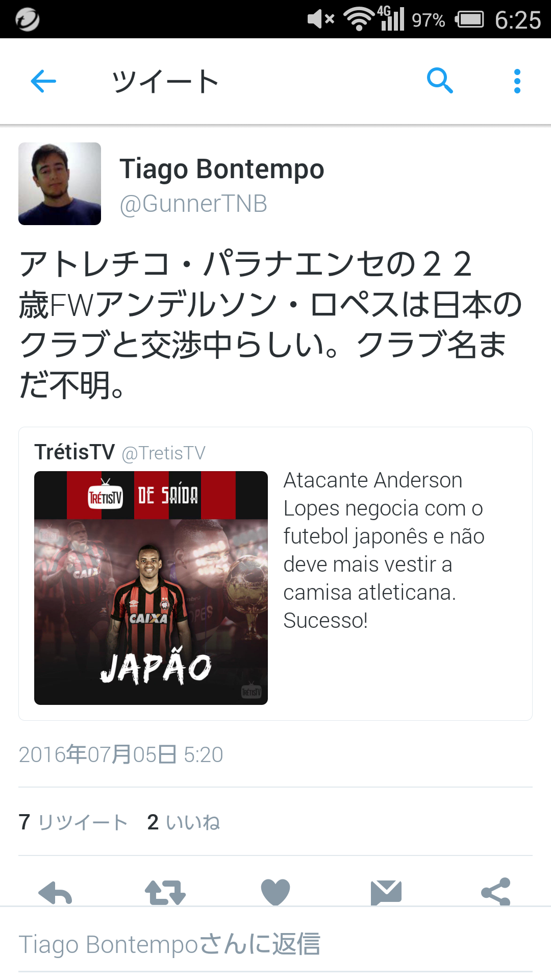Tap the retweet icon

click(x=165, y=893)
